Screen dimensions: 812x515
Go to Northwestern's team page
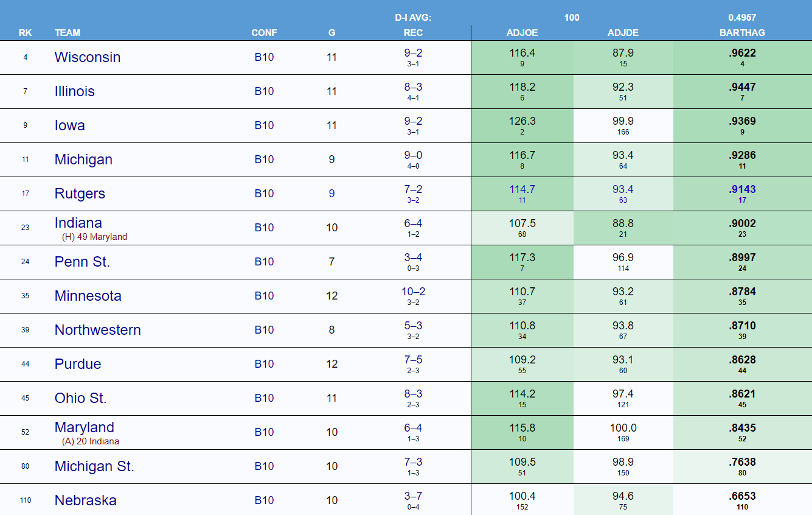click(x=97, y=330)
